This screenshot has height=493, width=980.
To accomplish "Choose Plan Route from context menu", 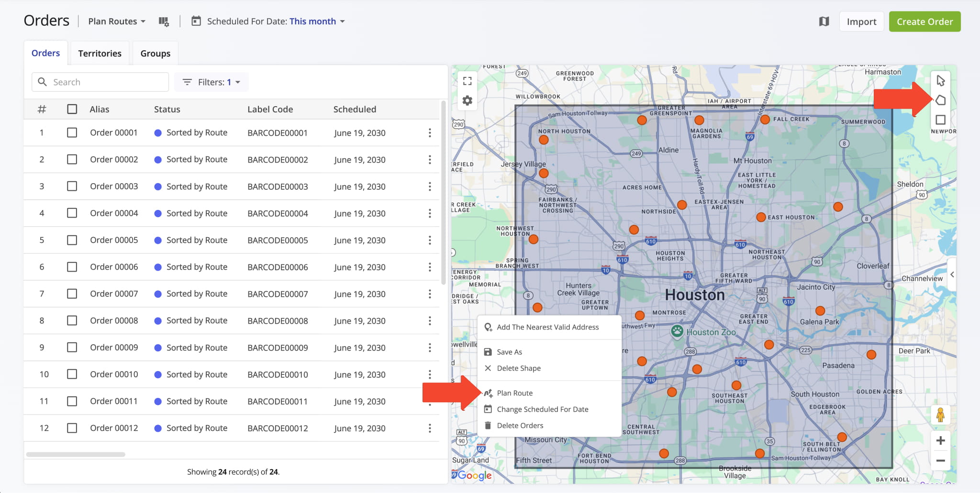I will click(x=514, y=393).
